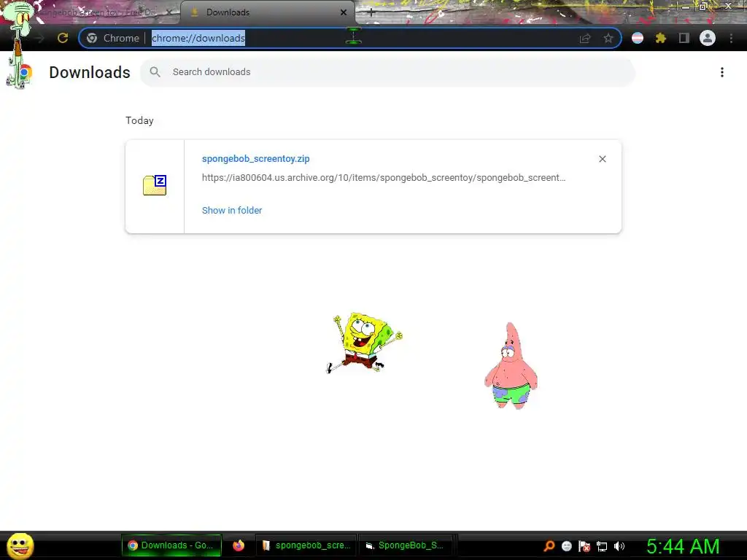
Task: Click the Patrick Star screen toy
Action: pos(511,366)
